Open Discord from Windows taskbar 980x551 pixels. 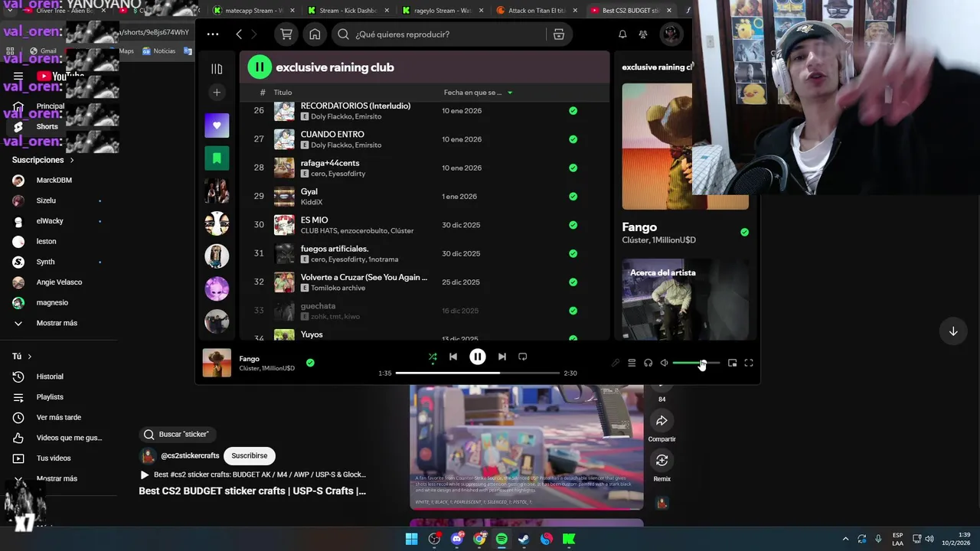(x=457, y=539)
